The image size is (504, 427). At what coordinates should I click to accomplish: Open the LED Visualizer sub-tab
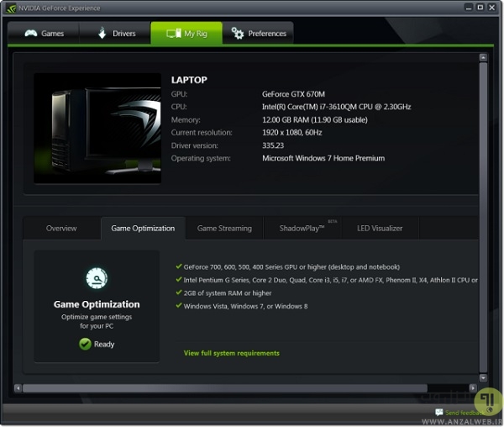380,229
